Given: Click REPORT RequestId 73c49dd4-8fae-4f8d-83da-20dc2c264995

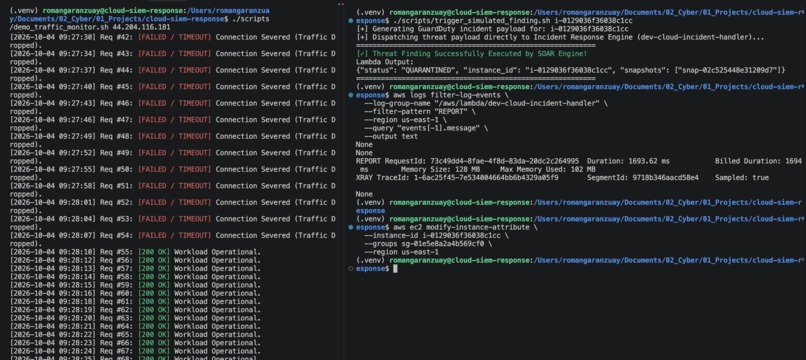Looking at the screenshot, I should tap(467, 161).
